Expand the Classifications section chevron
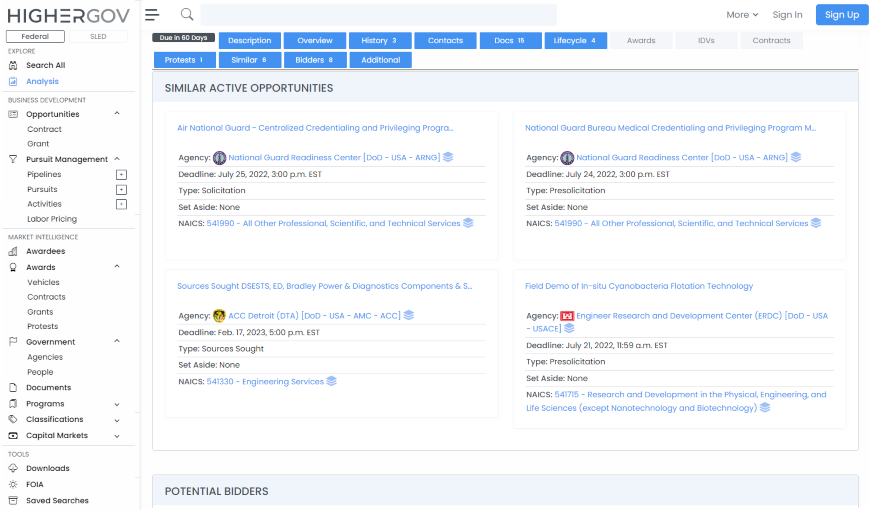The width and height of the screenshot is (870, 510). coord(117,420)
